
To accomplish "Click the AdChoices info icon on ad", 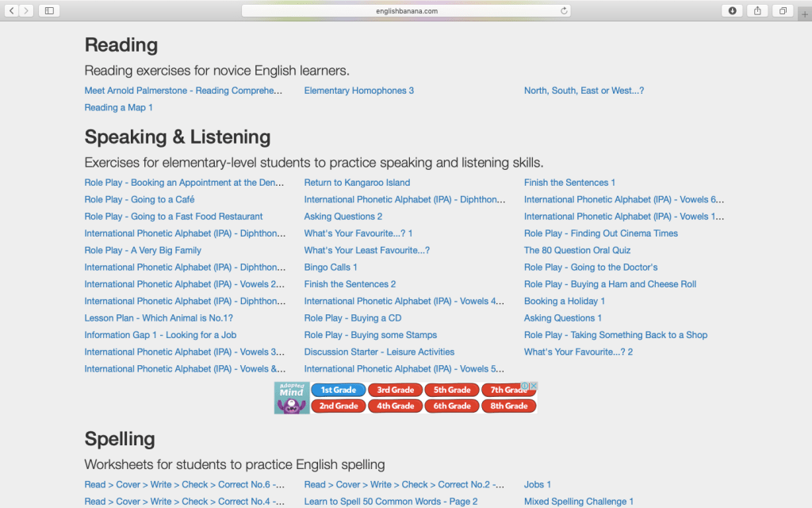I will pyautogui.click(x=525, y=387).
